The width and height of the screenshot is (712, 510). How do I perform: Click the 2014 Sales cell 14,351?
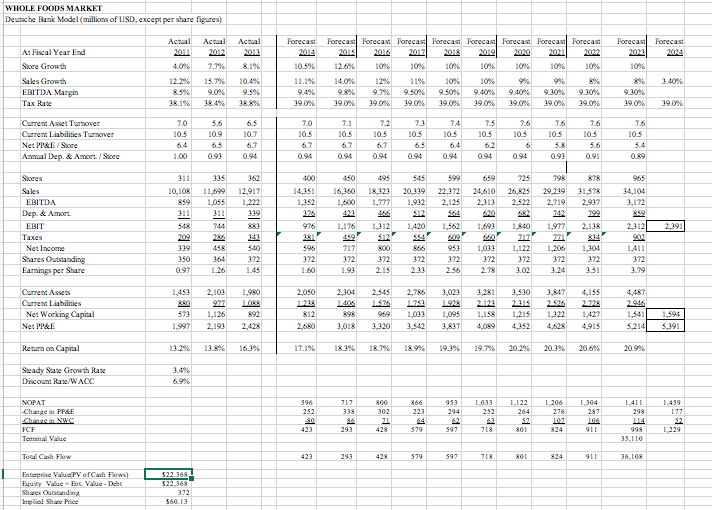coord(304,191)
